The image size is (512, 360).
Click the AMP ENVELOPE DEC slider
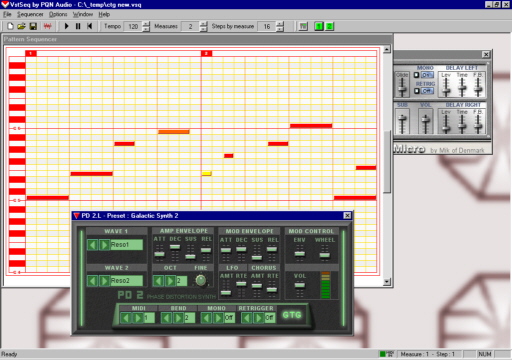pos(175,247)
